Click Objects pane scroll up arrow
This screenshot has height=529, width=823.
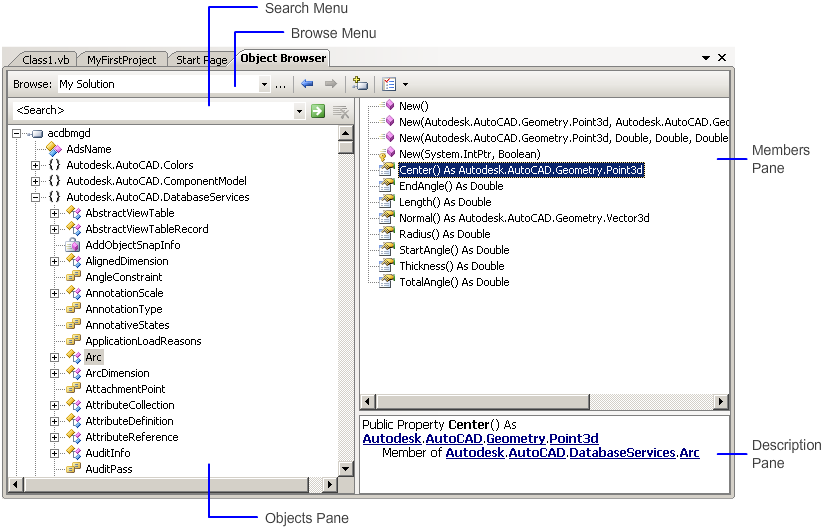[x=345, y=133]
